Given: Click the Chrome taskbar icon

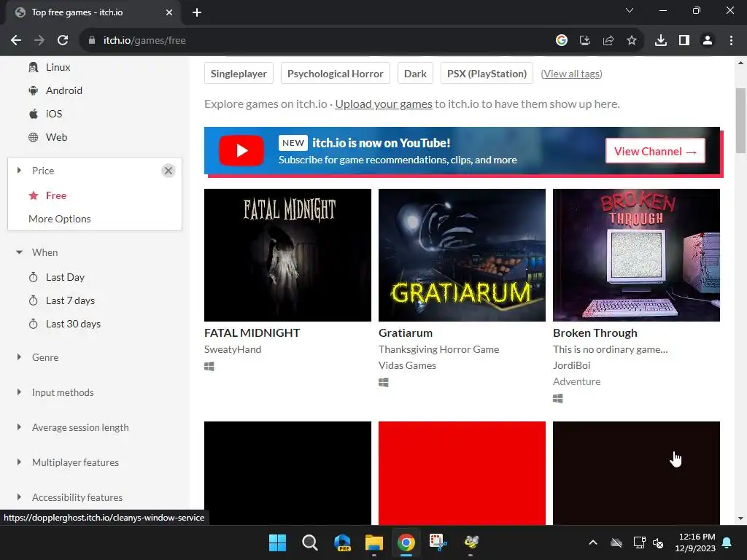Looking at the screenshot, I should click(406, 542).
